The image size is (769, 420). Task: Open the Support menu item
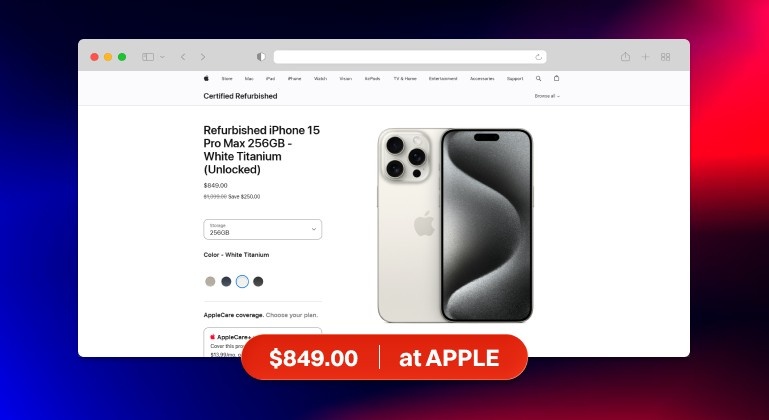point(515,79)
